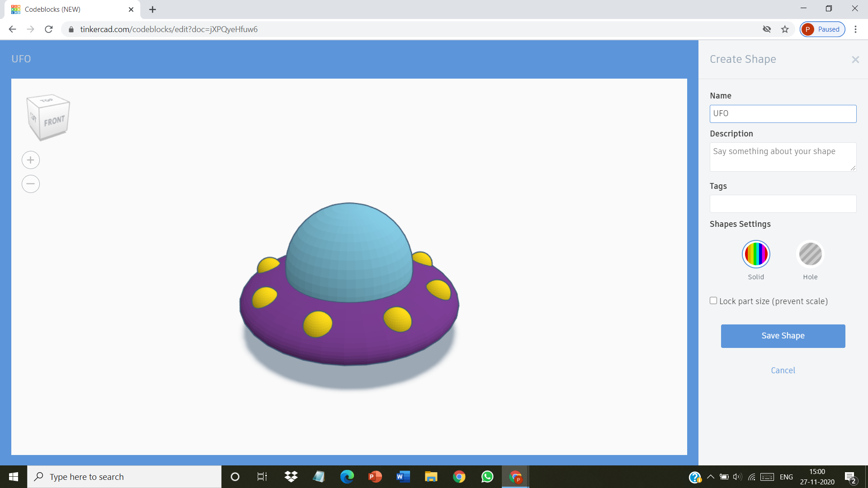Open the keyboard language ENG selector
Screen dimensions: 868x488
pyautogui.click(x=787, y=476)
